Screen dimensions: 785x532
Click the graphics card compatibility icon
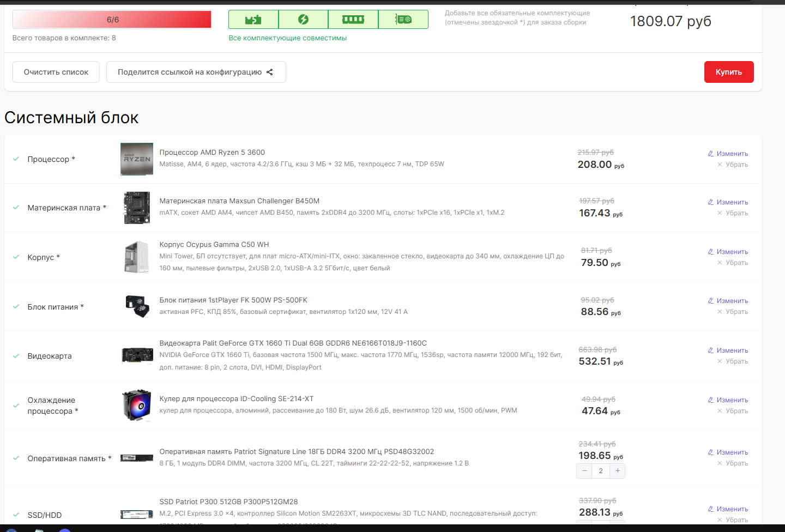(403, 20)
